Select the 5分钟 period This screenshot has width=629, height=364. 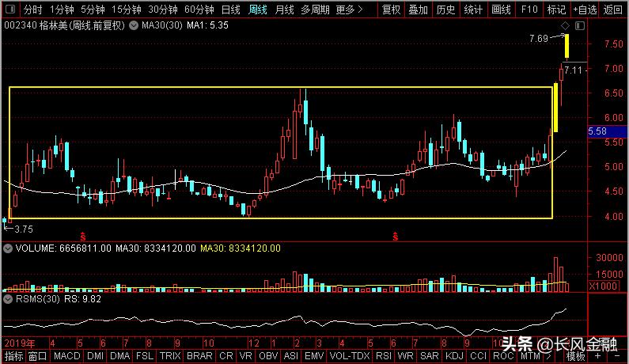tap(93, 9)
